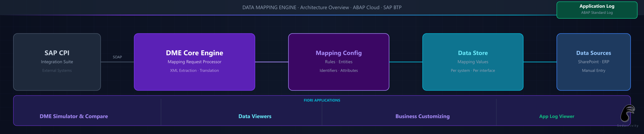This screenshot has height=134, width=644.
Task: Open the DME Core Engine block
Action: point(195,62)
